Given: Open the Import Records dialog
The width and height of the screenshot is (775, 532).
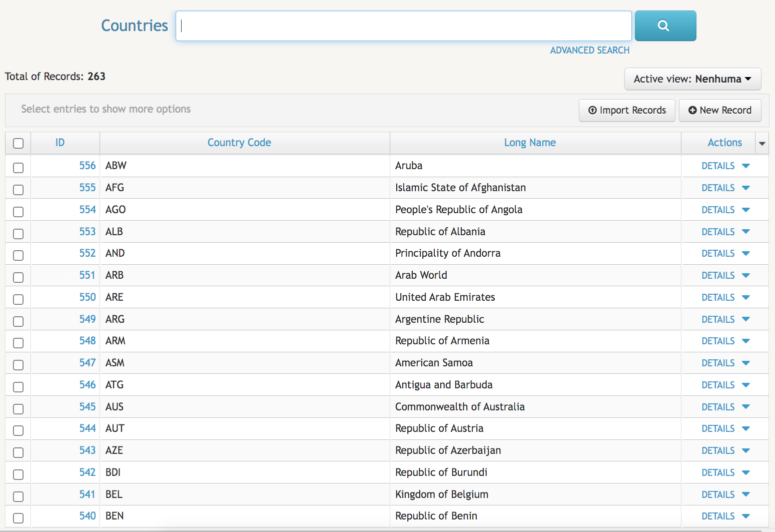Looking at the screenshot, I should tap(627, 110).
